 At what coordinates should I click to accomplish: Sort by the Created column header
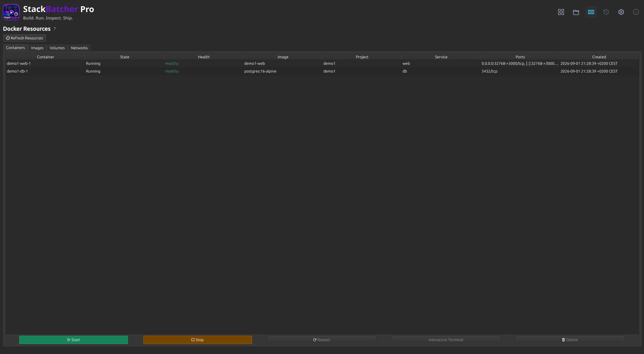(x=599, y=57)
